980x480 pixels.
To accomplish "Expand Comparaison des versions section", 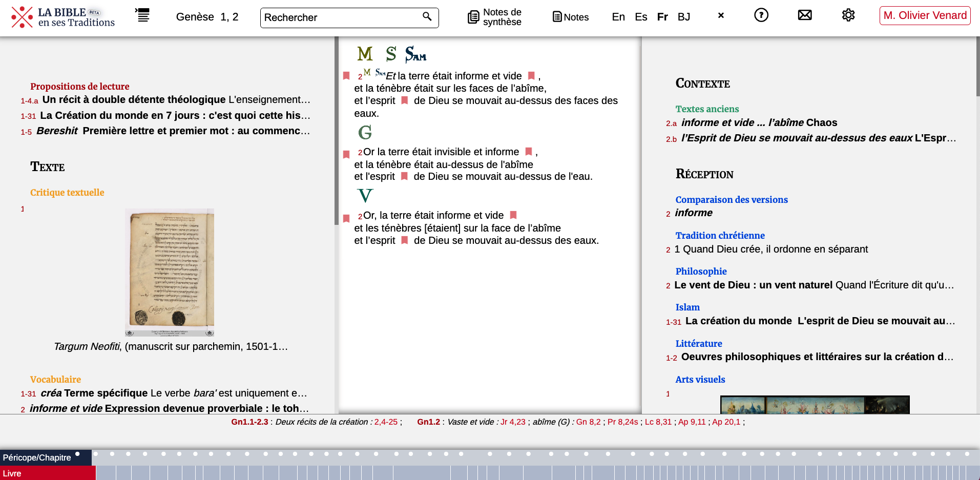I will click(x=732, y=200).
